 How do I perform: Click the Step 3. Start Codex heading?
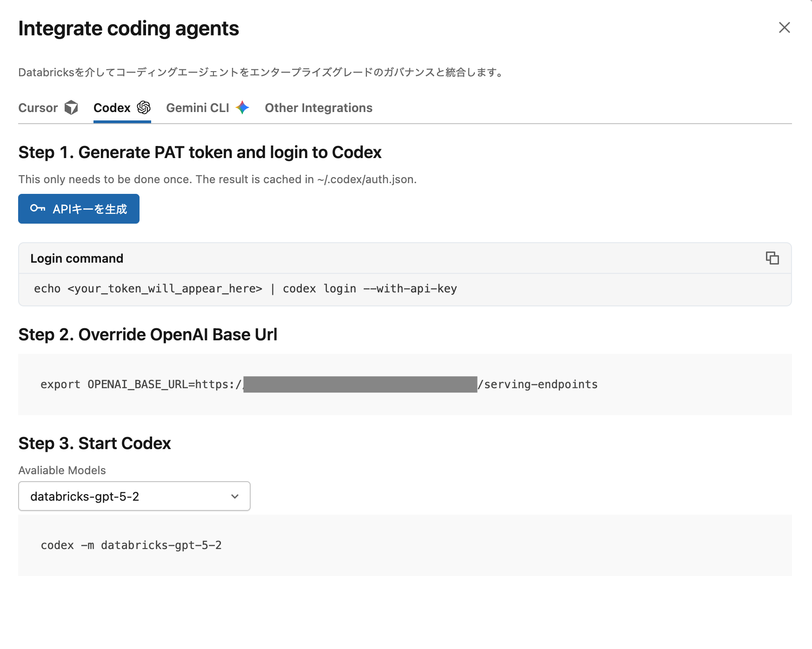(x=95, y=444)
